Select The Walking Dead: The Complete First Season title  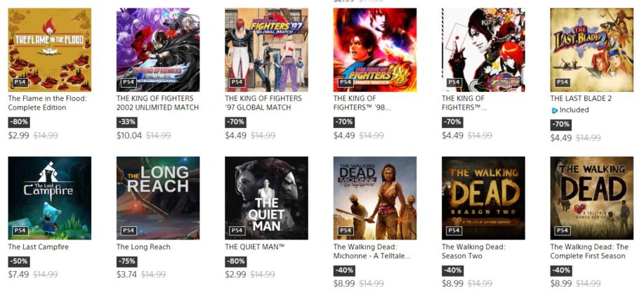(x=589, y=251)
